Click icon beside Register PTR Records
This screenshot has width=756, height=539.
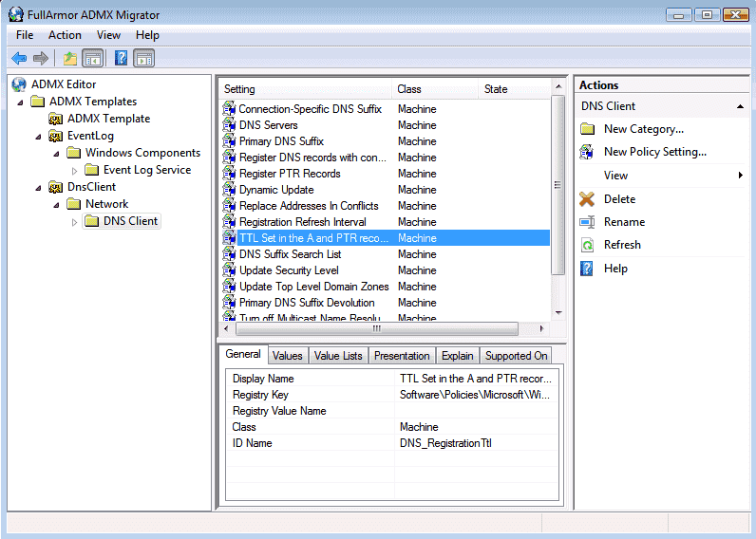point(230,174)
